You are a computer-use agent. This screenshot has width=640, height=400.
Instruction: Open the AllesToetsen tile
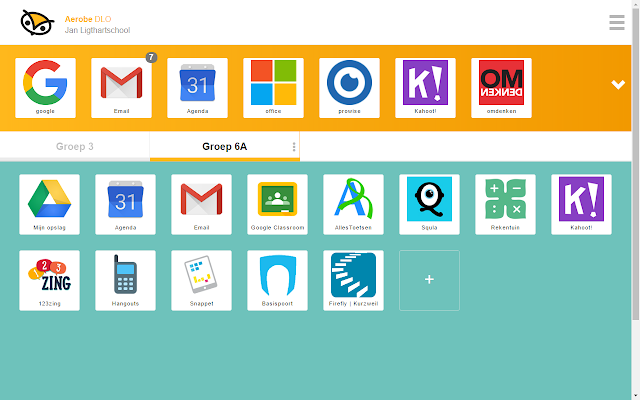pyautogui.click(x=353, y=204)
